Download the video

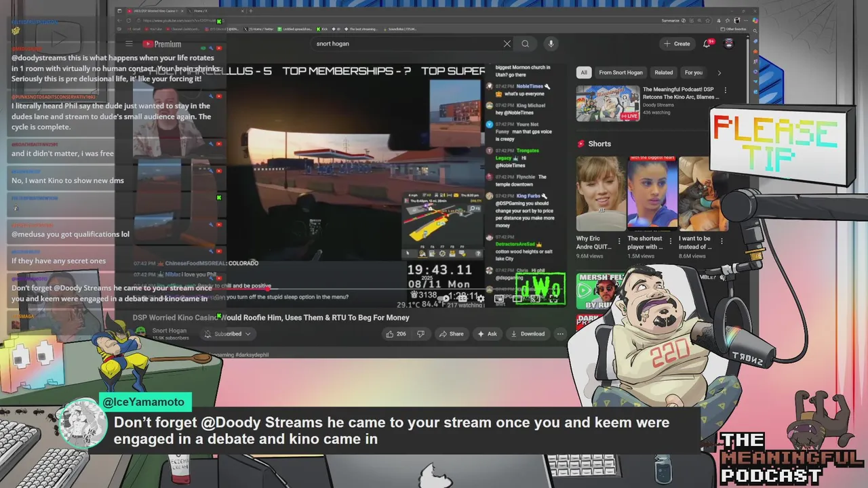pyautogui.click(x=528, y=333)
